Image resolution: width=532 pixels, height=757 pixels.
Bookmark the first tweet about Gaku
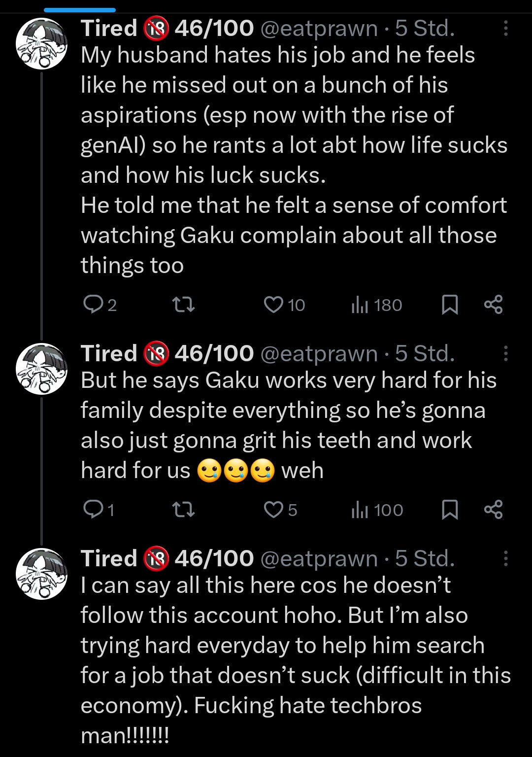point(449,305)
